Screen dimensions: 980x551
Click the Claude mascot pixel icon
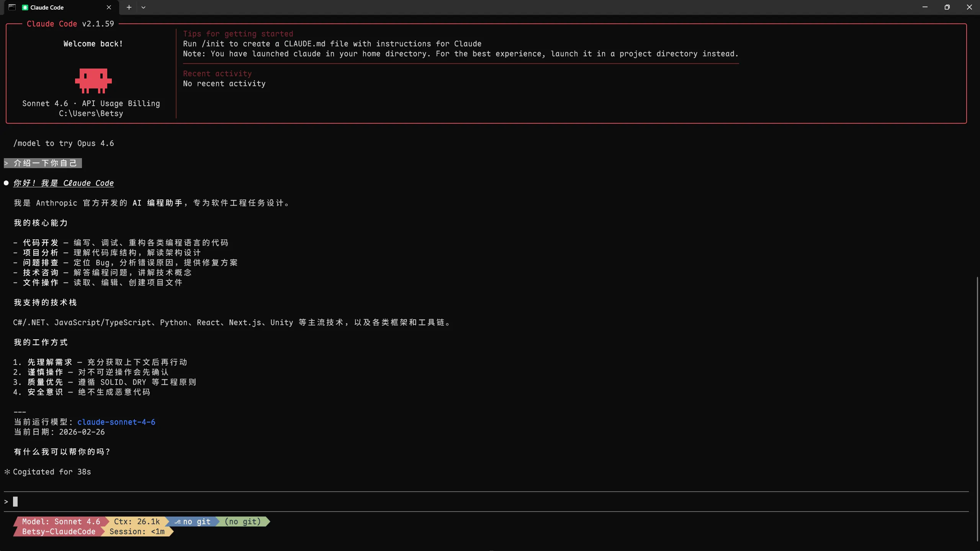[93, 80]
